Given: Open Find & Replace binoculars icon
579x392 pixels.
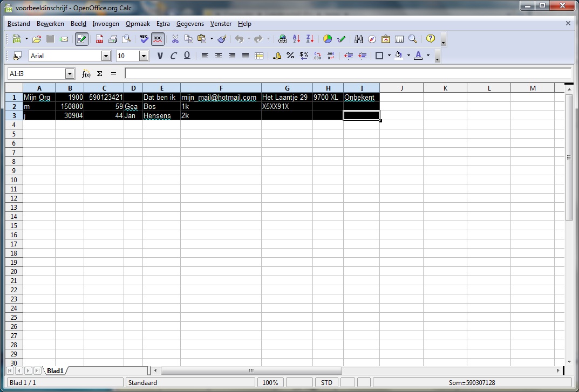Looking at the screenshot, I should tap(359, 39).
